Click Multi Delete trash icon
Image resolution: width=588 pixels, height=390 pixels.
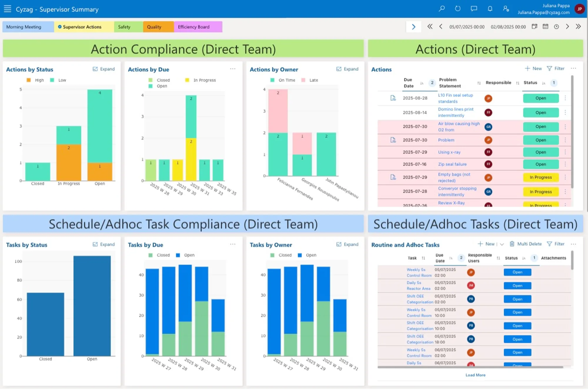512,244
